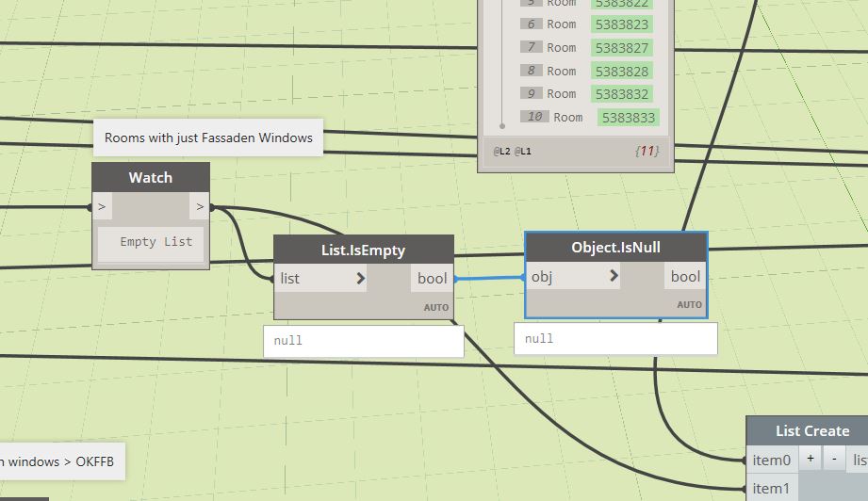Click the null preview bubble under List.IsEmpty
This screenshot has width=868, height=501.
point(363,341)
